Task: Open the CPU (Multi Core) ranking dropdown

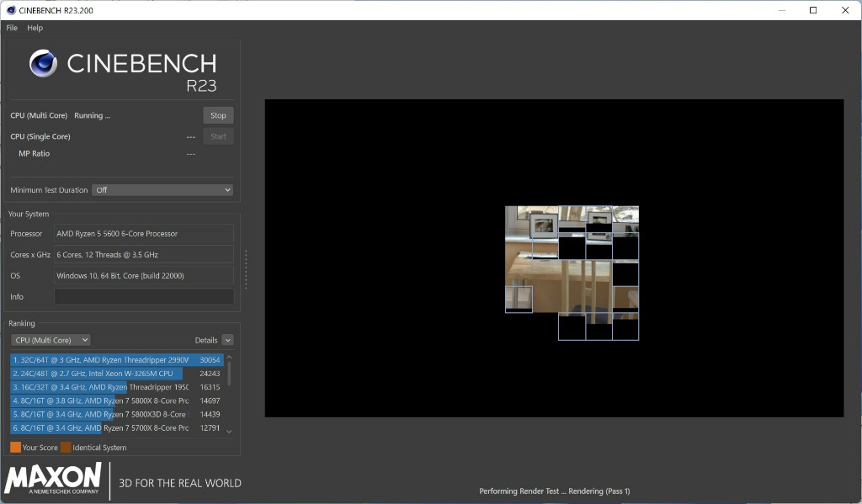Action: click(51, 340)
